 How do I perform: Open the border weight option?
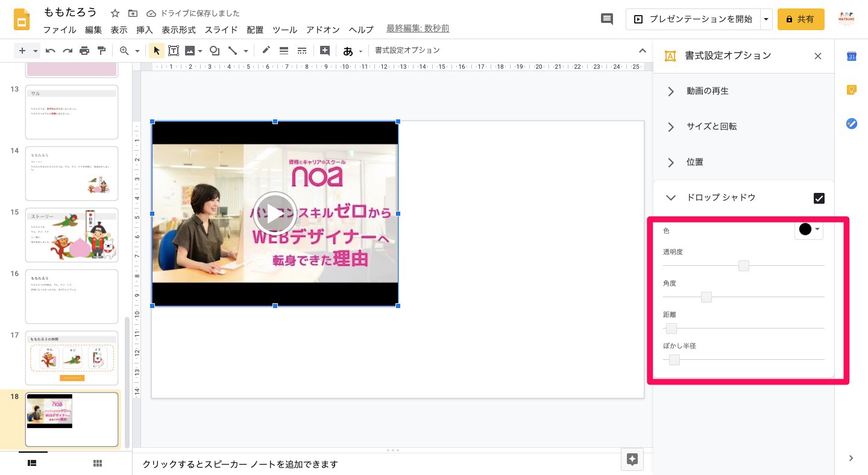284,51
